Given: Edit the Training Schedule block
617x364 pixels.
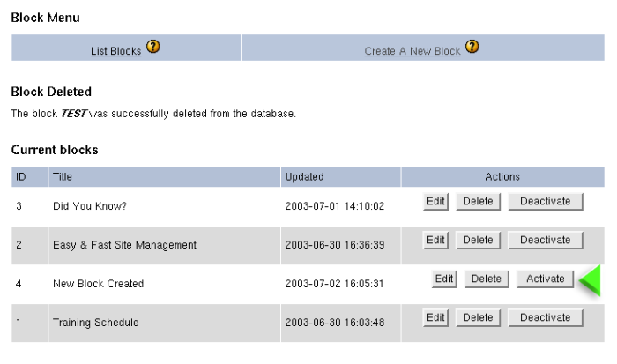Looking at the screenshot, I should (x=435, y=317).
